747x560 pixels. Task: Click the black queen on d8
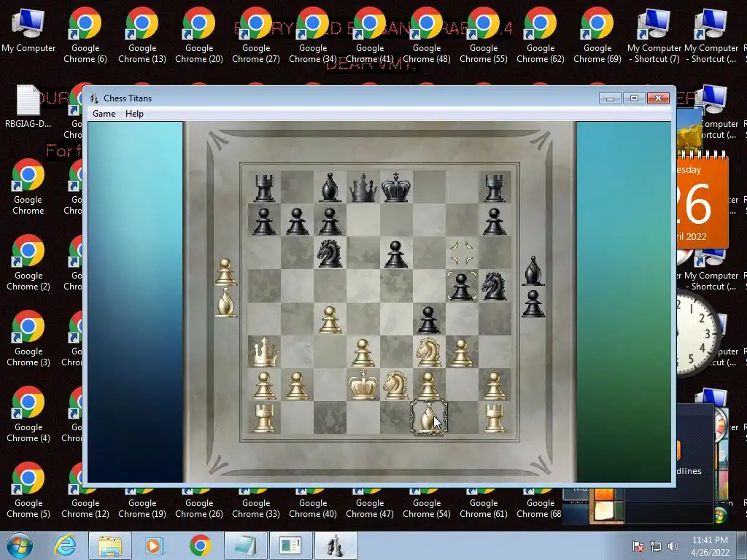tap(363, 187)
